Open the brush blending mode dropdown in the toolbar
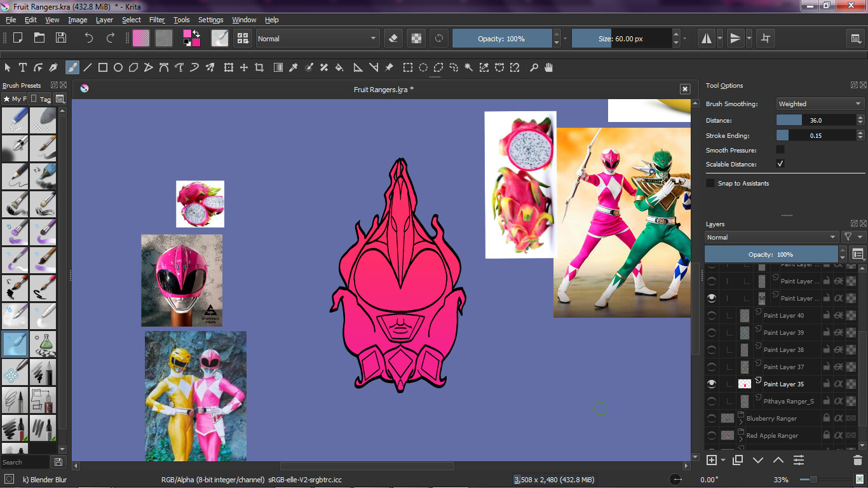868x488 pixels. 317,37
